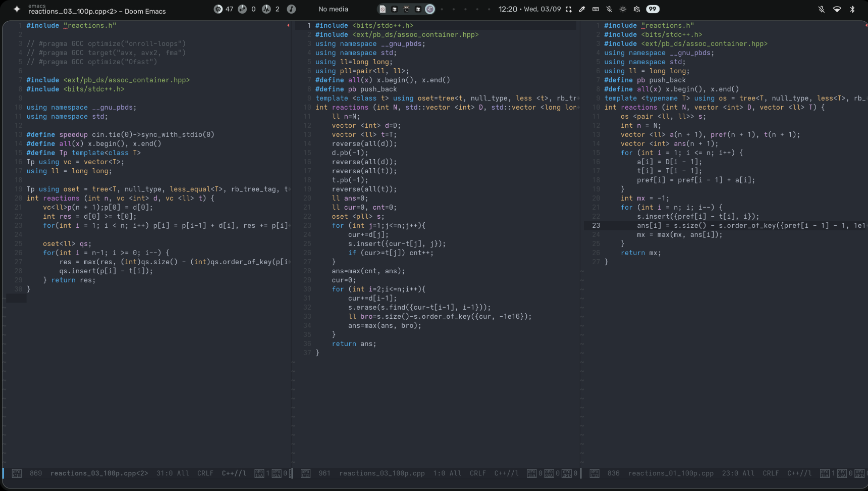Click the 'pref[i] = pref[i - 1] + a[i];' line

pyautogui.click(x=696, y=180)
